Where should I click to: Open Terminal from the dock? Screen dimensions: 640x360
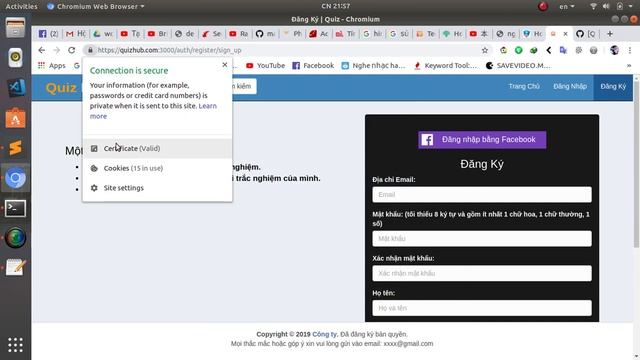tap(16, 208)
